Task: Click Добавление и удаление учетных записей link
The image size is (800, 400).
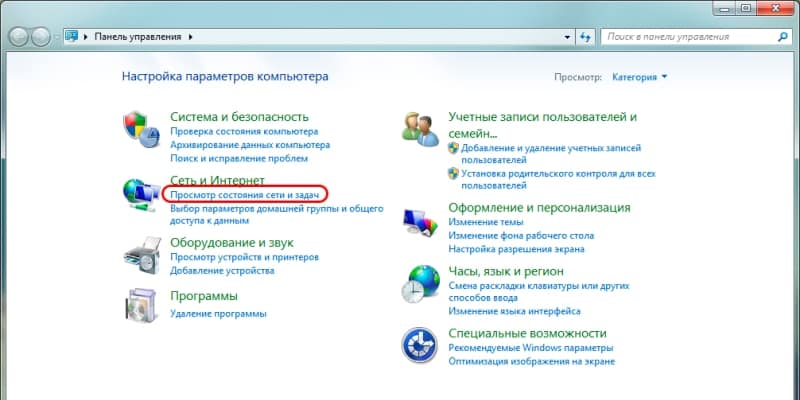Action: 551,154
